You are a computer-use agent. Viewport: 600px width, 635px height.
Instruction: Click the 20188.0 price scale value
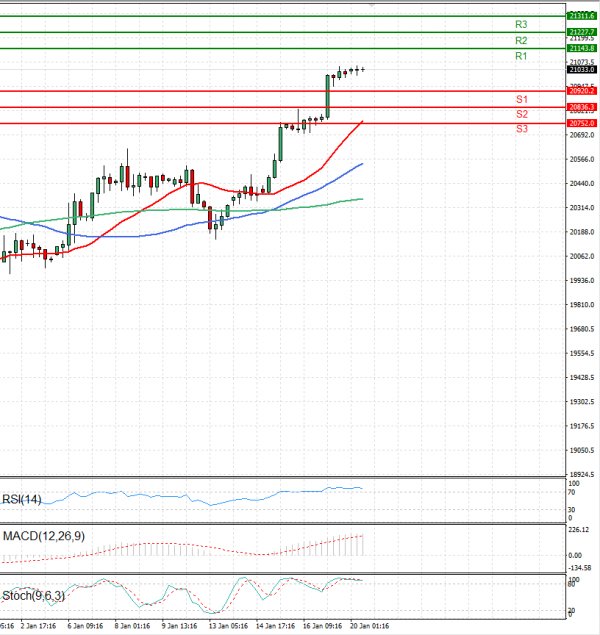[582, 232]
